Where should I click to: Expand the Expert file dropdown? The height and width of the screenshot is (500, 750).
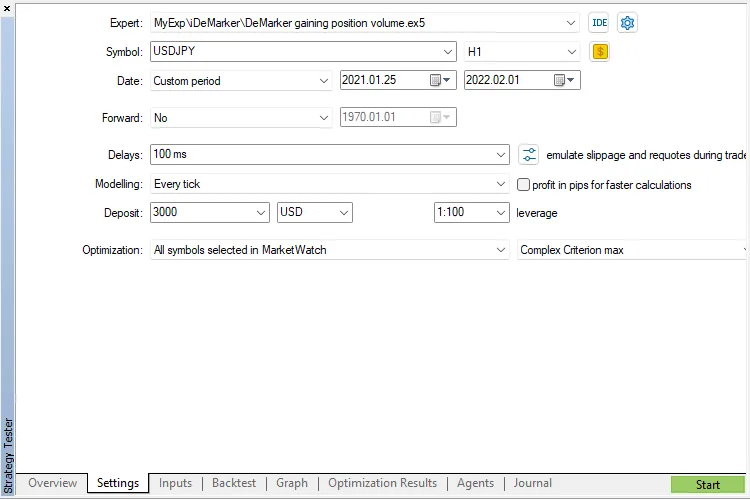pyautogui.click(x=571, y=23)
